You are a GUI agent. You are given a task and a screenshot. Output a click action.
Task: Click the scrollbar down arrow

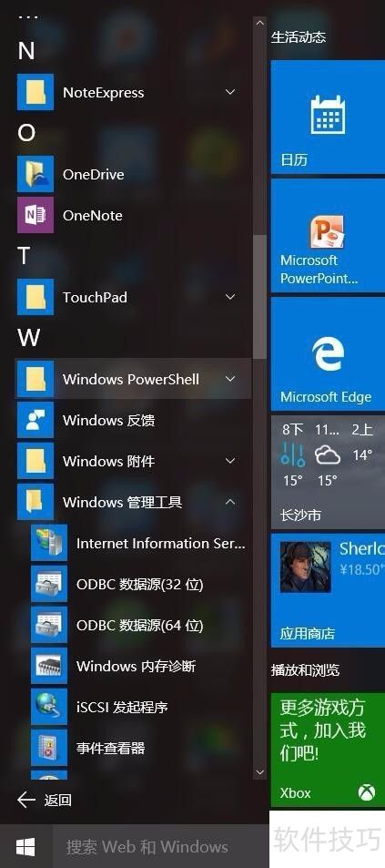tap(260, 771)
